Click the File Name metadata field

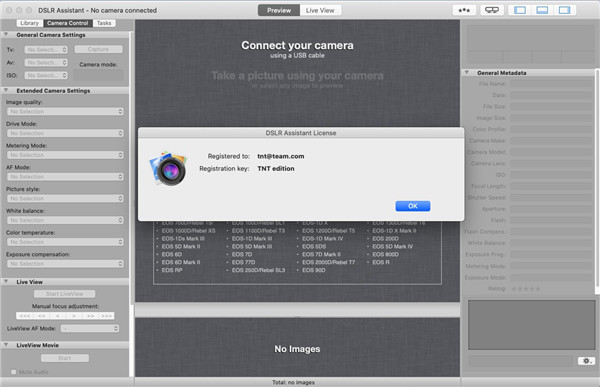(551, 84)
